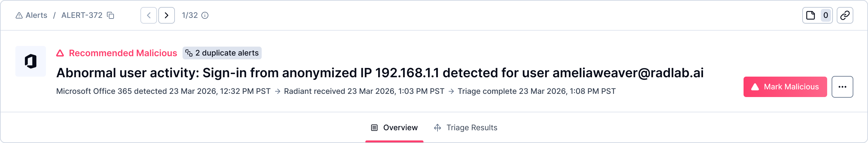868x143 pixels.
Task: Click the Microsoft Office 365 logo
Action: (x=31, y=61)
